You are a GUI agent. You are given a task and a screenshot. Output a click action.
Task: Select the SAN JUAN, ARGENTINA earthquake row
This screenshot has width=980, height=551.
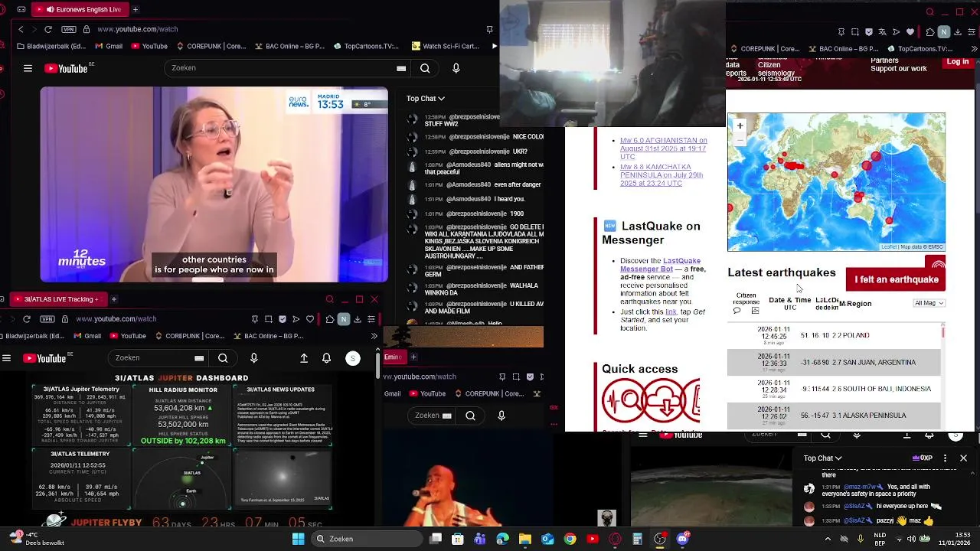click(x=834, y=362)
